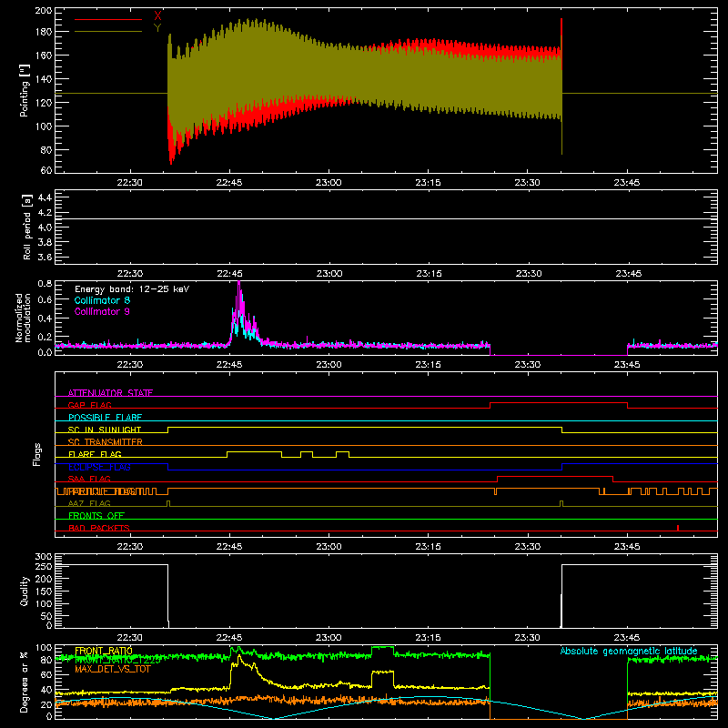Image resolution: width=728 pixels, height=728 pixels.
Task: Click the orange 'MAX_DET_VS_TOT' legend label
Action: click(112, 669)
